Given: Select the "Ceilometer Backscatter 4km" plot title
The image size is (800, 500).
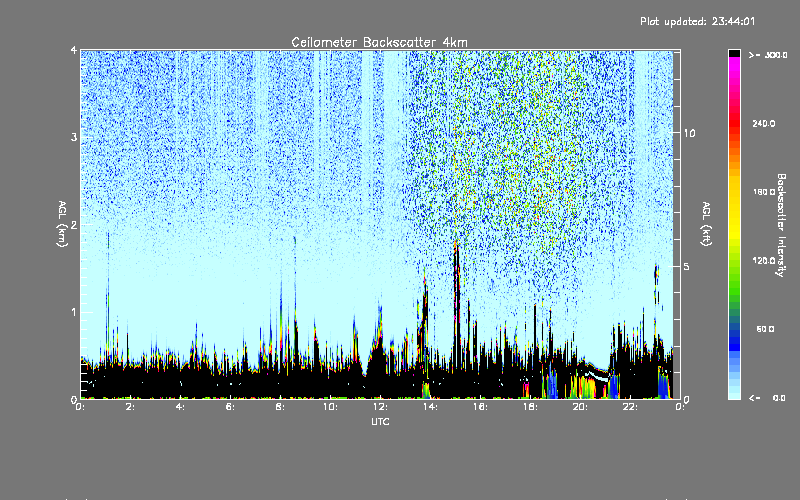Looking at the screenshot, I should 379,42.
